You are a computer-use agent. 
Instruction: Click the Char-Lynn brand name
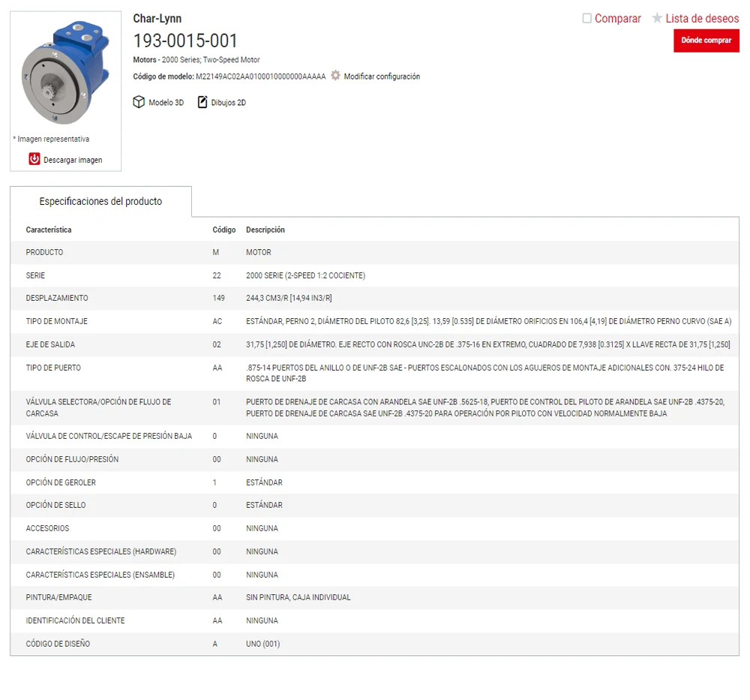tap(157, 19)
